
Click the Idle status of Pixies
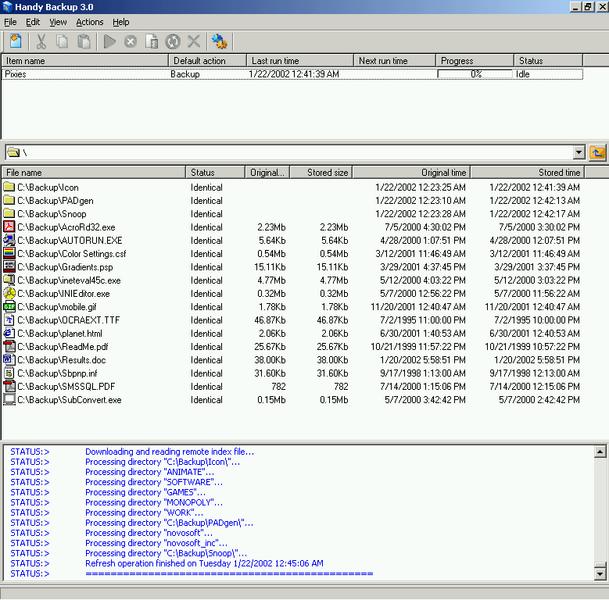(x=523, y=74)
